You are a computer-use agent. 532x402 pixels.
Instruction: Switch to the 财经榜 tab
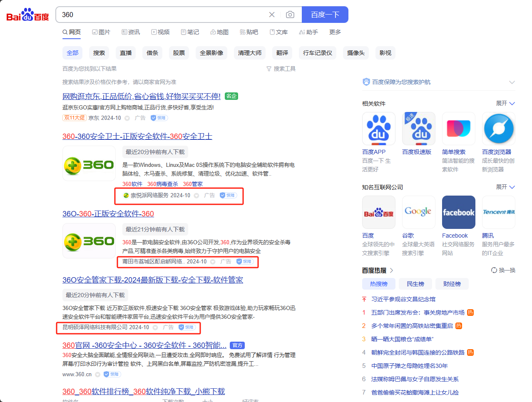click(452, 284)
